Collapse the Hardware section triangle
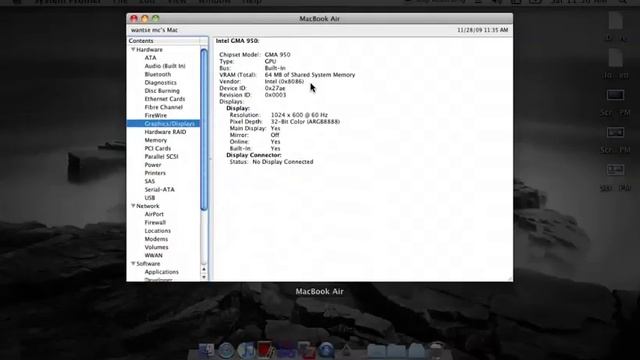This screenshot has width=640, height=360. [133, 49]
